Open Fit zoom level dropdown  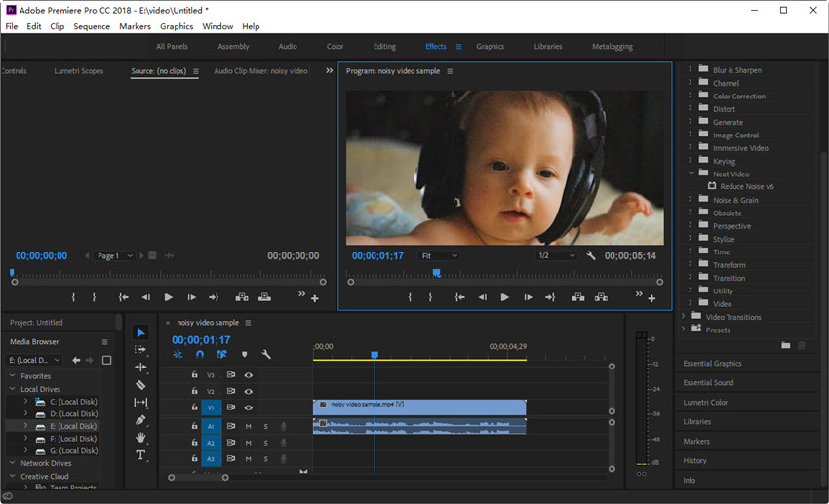pyautogui.click(x=439, y=255)
